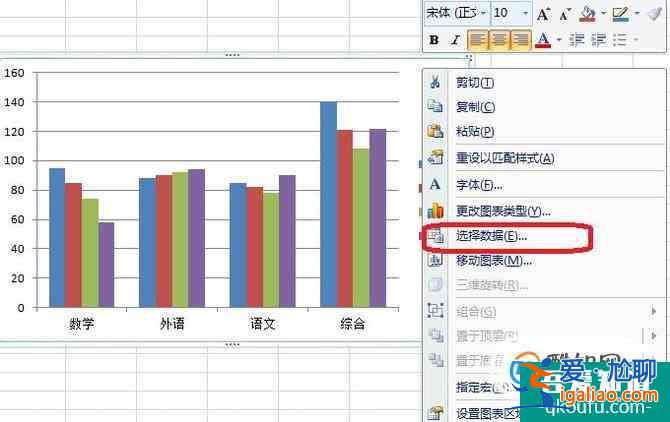Apply the shape outline pen icon

pyautogui.click(x=620, y=14)
